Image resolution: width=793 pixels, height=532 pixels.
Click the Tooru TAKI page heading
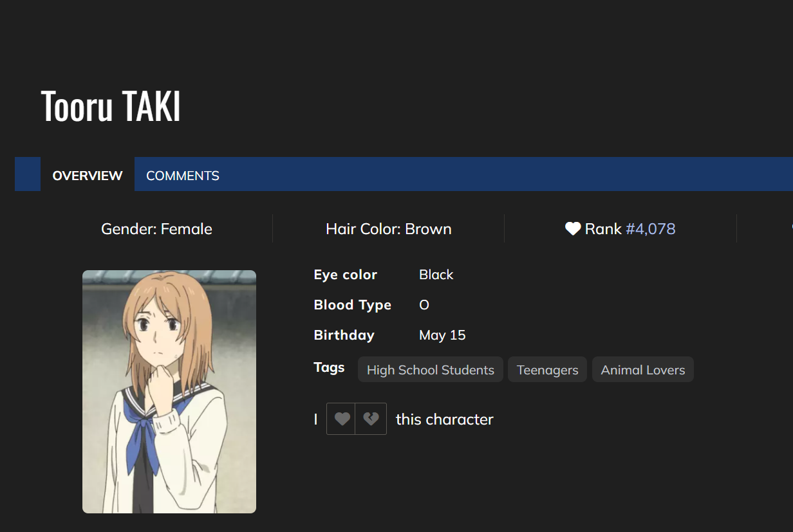coord(111,106)
